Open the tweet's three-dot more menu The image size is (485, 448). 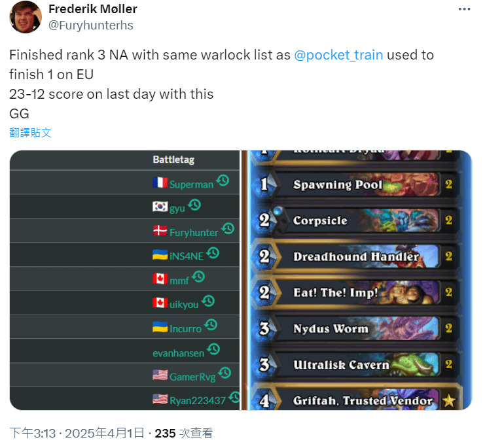tap(464, 10)
